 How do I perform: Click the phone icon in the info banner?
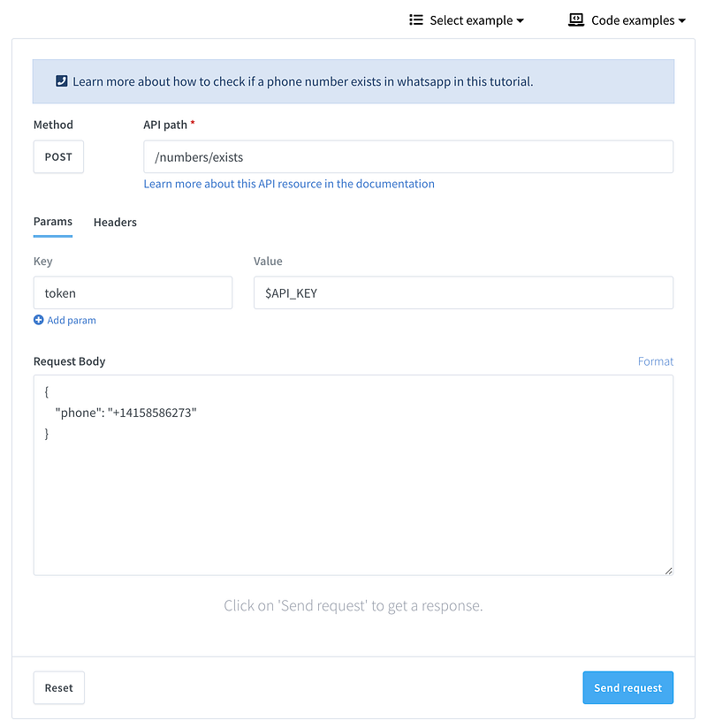tap(62, 81)
